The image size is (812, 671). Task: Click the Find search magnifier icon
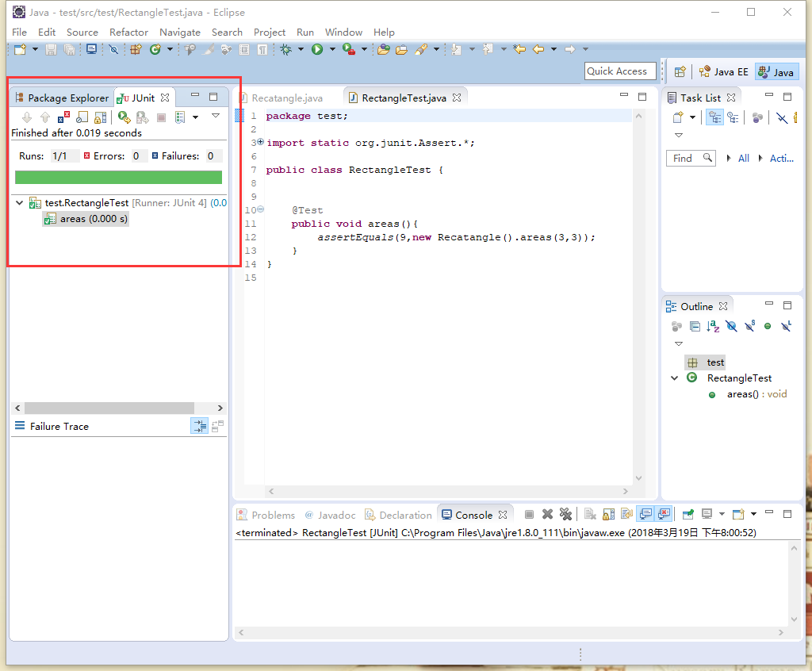pyautogui.click(x=707, y=158)
